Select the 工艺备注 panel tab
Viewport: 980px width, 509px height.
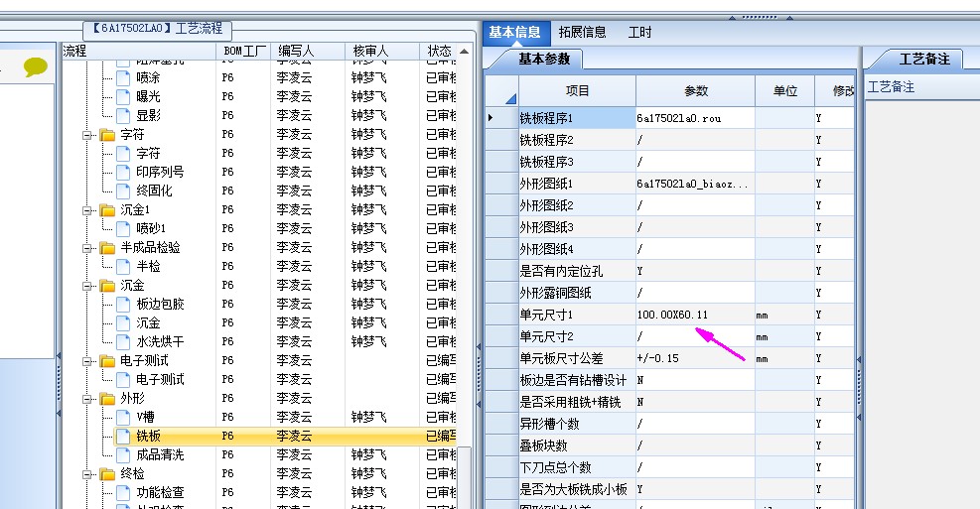924,60
